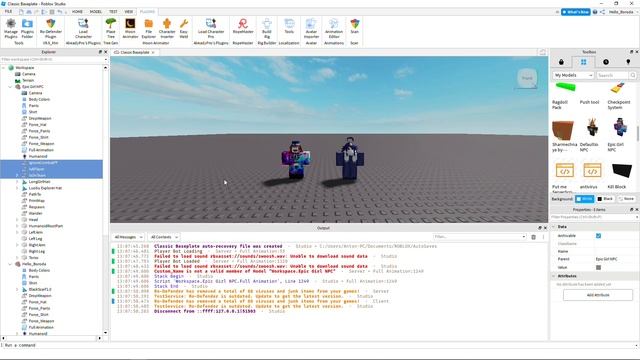
Task: Click the Output filter input field
Action: pyautogui.click(x=480, y=237)
